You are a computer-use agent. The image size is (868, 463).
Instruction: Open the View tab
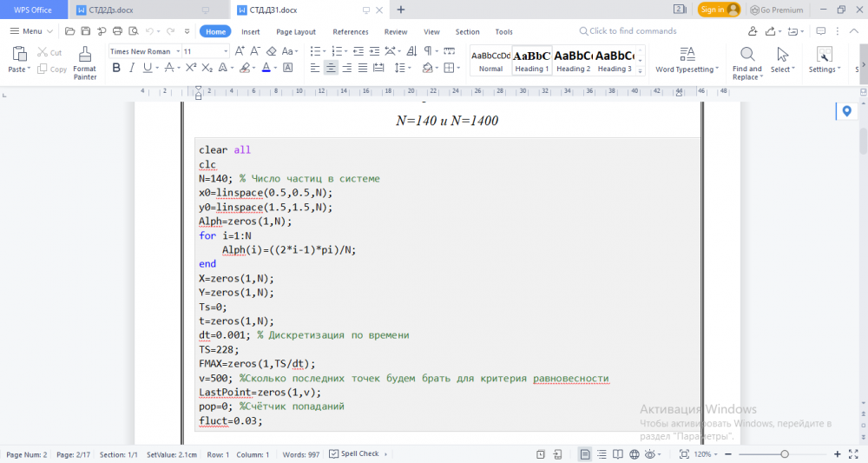[431, 31]
